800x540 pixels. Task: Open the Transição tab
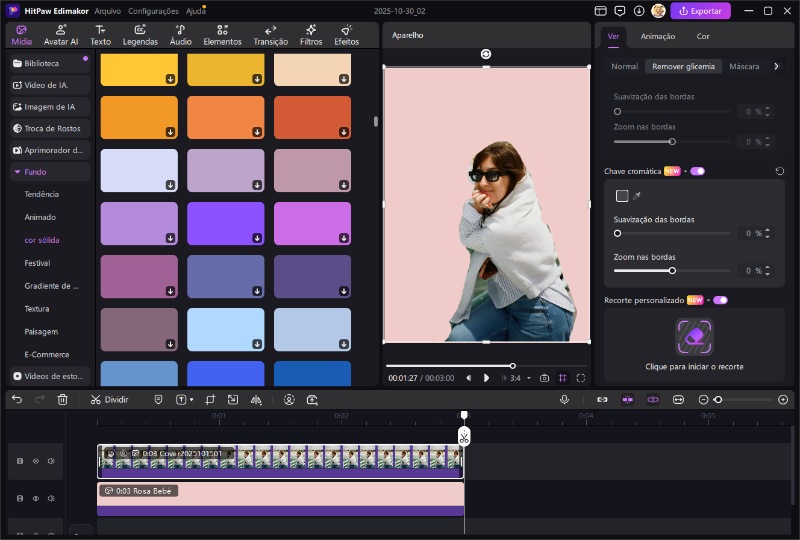click(x=270, y=36)
